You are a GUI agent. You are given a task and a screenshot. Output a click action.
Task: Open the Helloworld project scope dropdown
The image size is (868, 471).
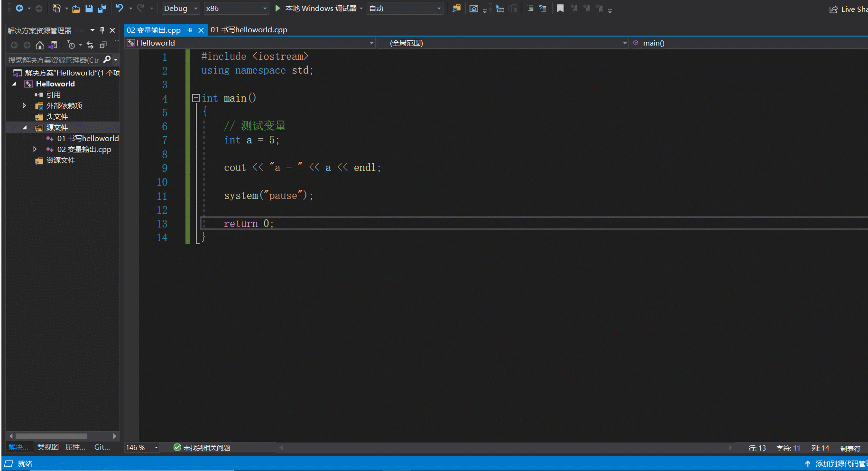click(x=250, y=43)
